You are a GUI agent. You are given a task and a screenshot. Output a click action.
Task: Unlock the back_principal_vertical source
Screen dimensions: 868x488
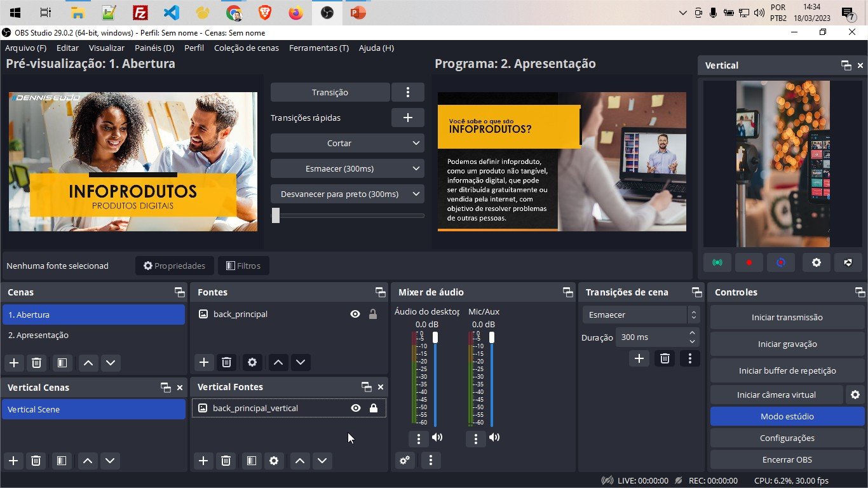tap(374, 408)
